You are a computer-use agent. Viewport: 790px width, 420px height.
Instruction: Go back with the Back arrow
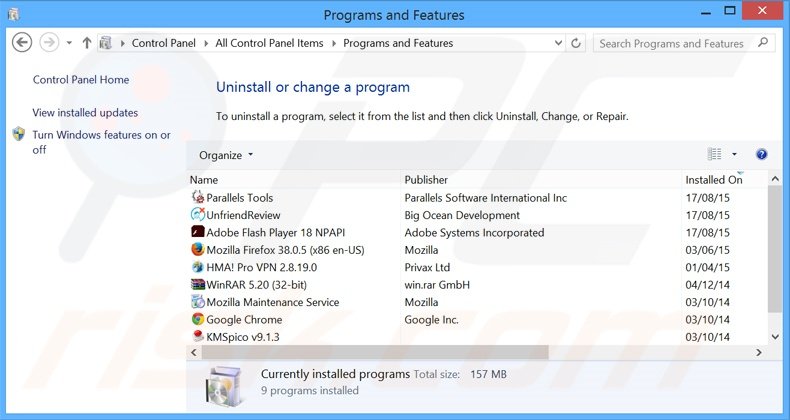[22, 43]
